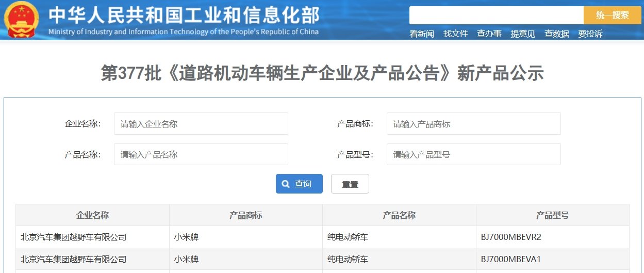The height and width of the screenshot is (273, 644).
Task: Click company name in the BJ7000MBEVR2 row
Action: pos(73,237)
